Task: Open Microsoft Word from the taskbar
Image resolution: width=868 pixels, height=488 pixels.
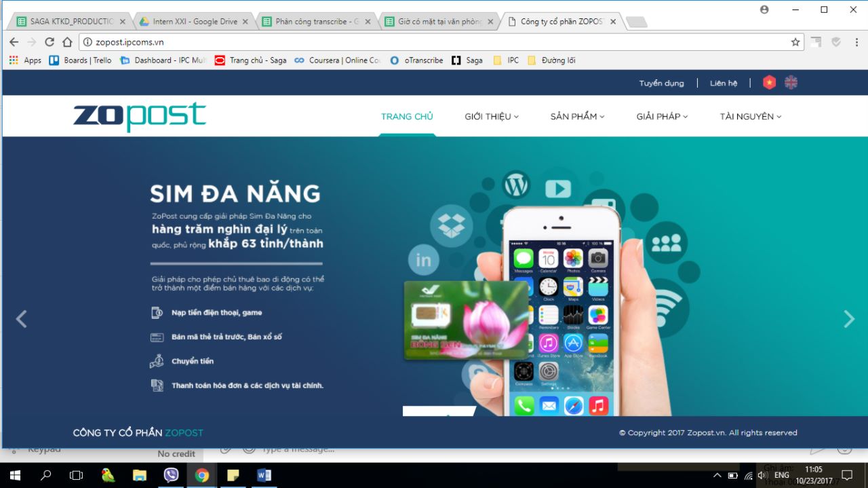Action: click(x=264, y=475)
